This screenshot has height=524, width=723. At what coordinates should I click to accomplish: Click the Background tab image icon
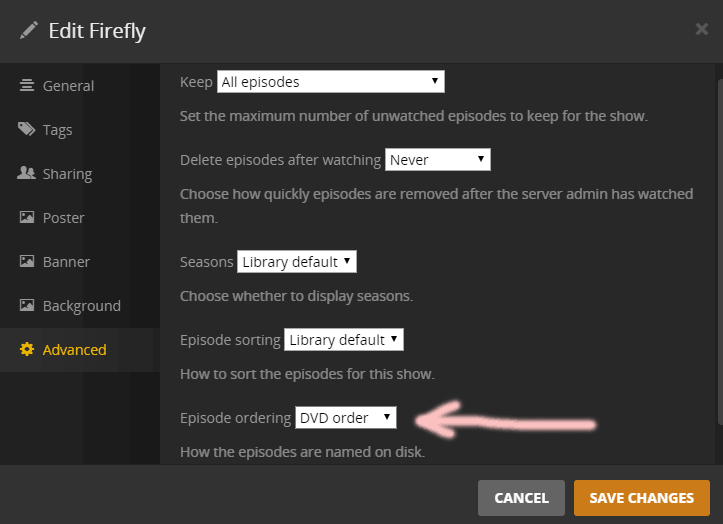[27, 306]
